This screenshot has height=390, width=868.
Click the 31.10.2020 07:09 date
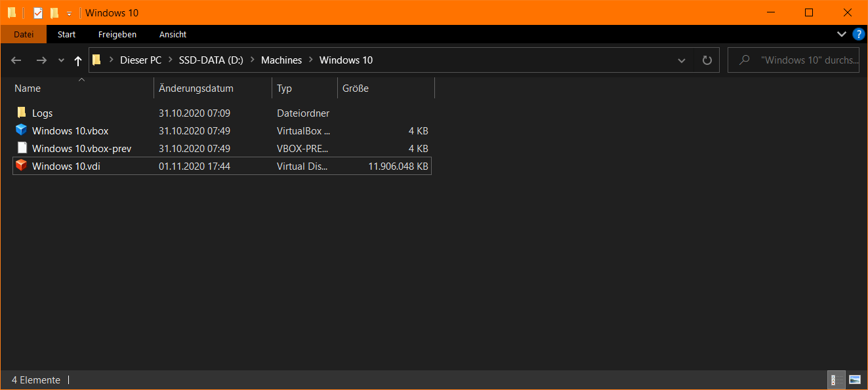(x=194, y=113)
